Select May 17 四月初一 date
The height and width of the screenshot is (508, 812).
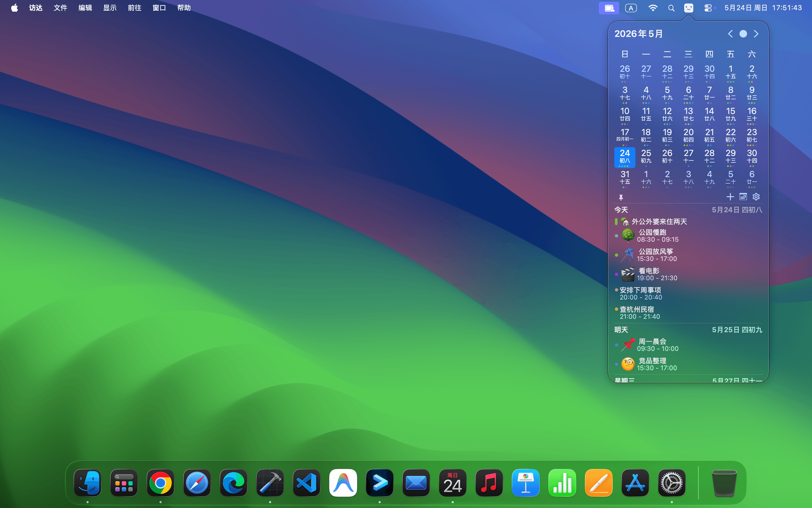pos(625,136)
